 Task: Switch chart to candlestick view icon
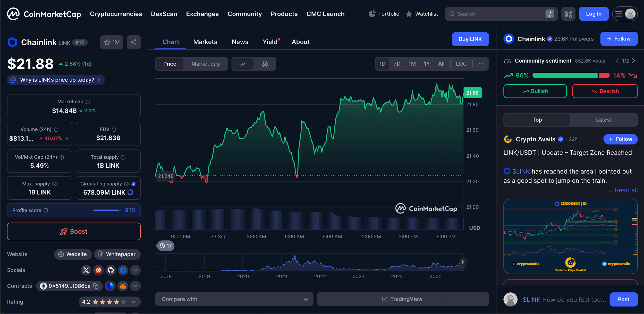pyautogui.click(x=265, y=64)
